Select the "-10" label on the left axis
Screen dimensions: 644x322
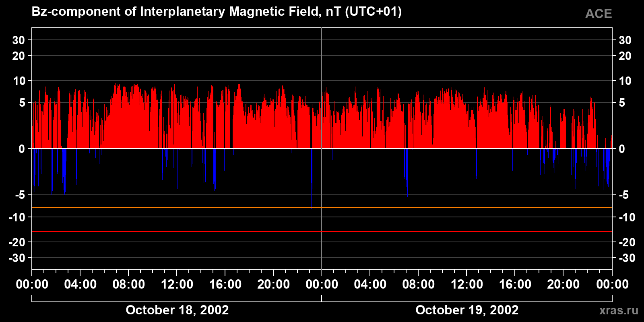click(x=17, y=217)
